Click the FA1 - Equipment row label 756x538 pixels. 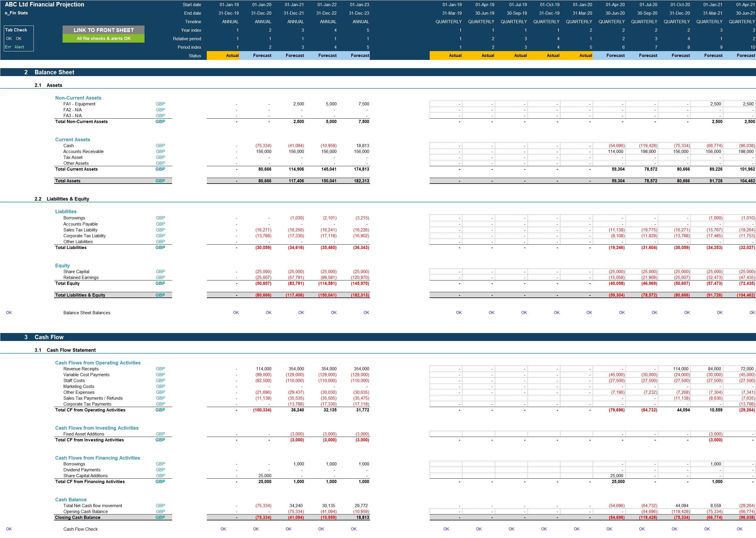79,104
